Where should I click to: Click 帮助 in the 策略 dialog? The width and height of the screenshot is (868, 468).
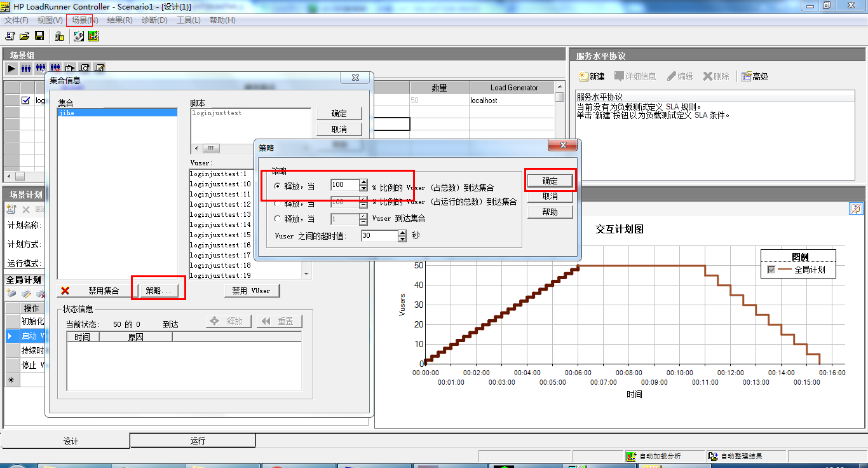point(550,212)
